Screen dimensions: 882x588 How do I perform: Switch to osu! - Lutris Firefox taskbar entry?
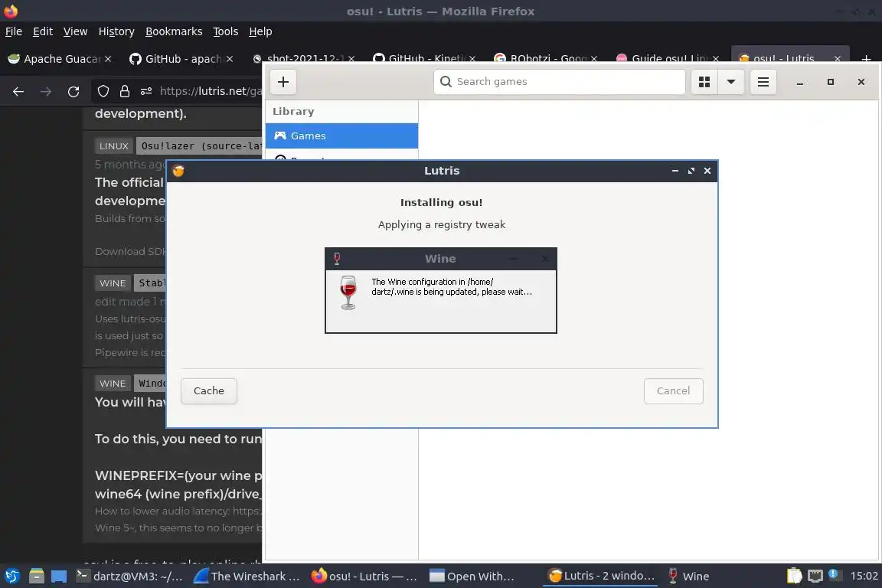[364, 577]
